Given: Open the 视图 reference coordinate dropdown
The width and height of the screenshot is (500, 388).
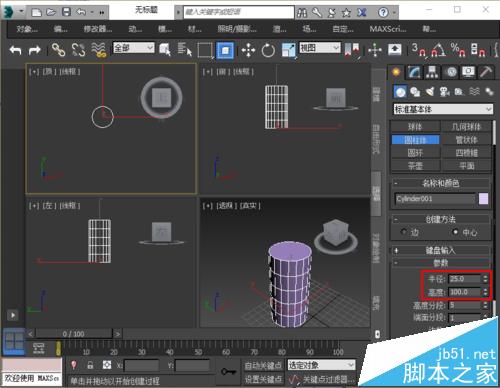Looking at the screenshot, I should click(x=320, y=48).
